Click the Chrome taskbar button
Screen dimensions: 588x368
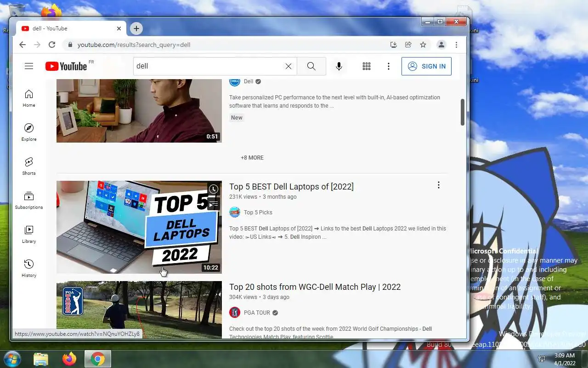click(98, 359)
